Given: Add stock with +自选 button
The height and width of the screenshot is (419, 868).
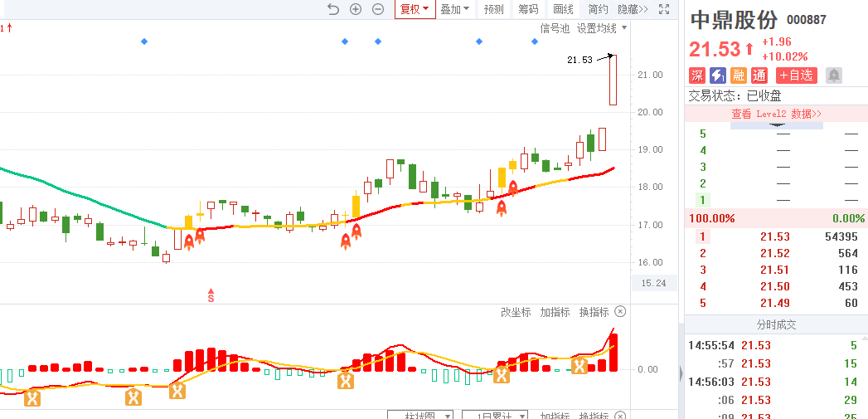Looking at the screenshot, I should (x=797, y=76).
